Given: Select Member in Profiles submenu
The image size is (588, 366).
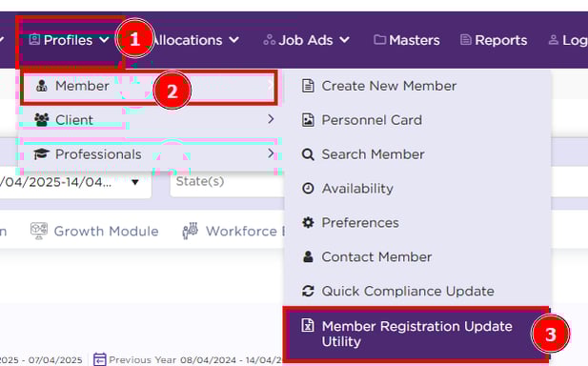Looking at the screenshot, I should [150, 86].
